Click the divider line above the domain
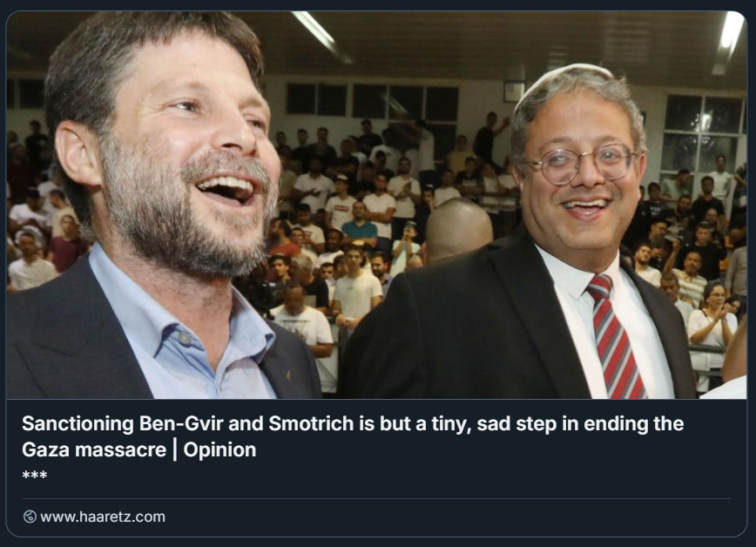 376,498
